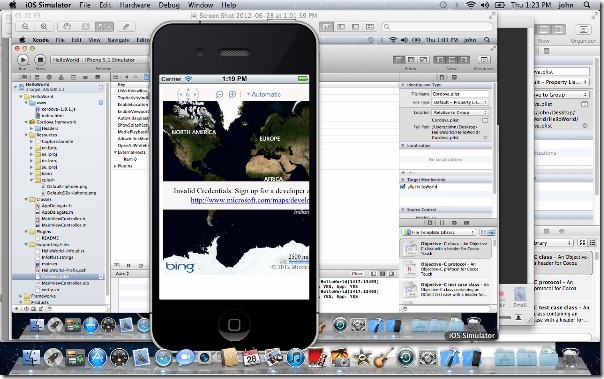Toggle the version editor button in Xcode screenshot
Image resolution: width=604 pixels, height=379 pixels.
tap(423, 60)
